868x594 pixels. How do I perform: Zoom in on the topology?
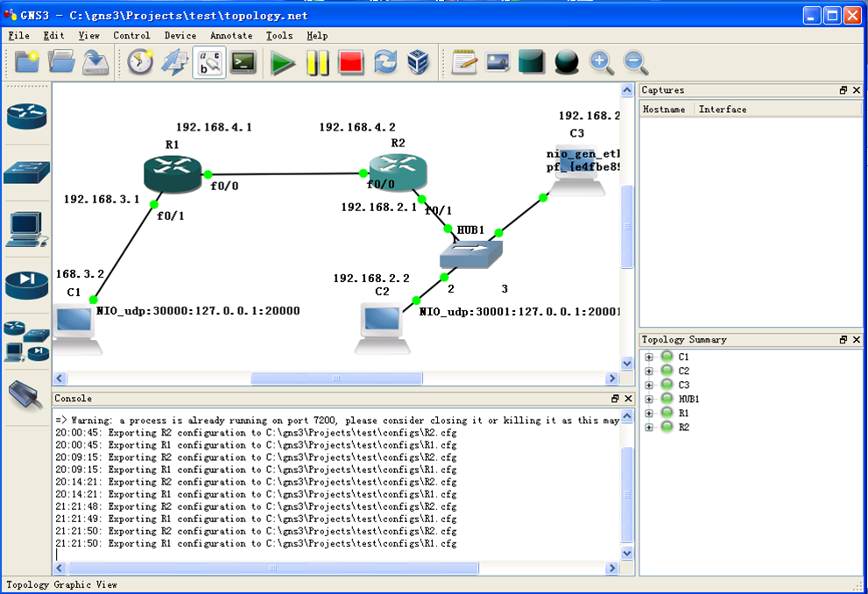pos(601,62)
